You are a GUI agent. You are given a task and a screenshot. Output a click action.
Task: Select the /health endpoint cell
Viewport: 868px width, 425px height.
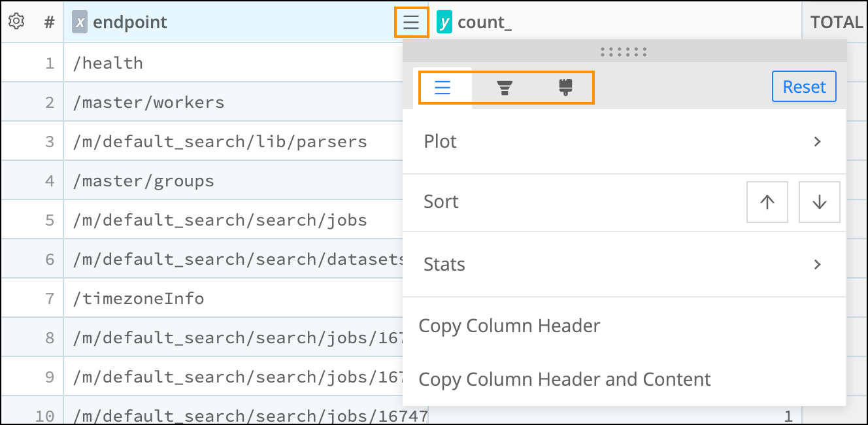[108, 62]
